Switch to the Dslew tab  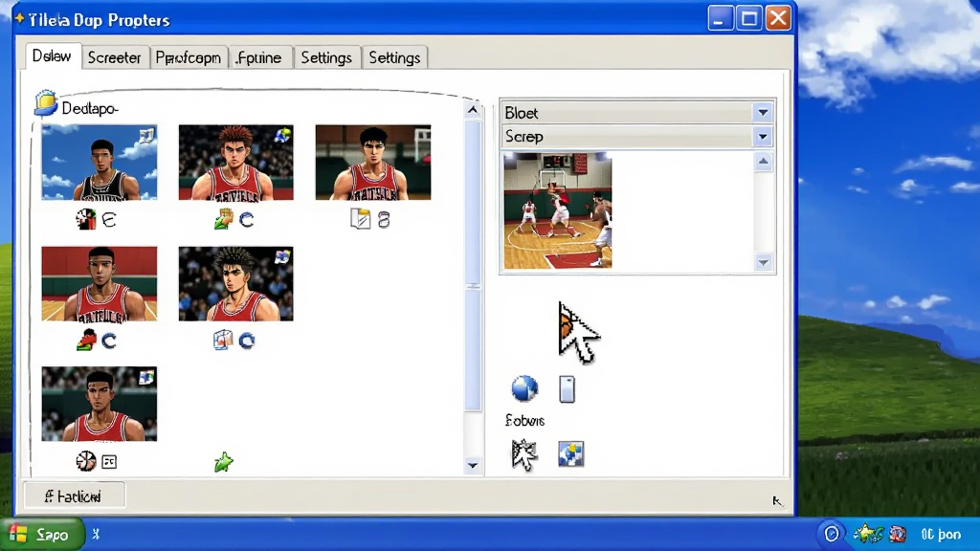[53, 56]
